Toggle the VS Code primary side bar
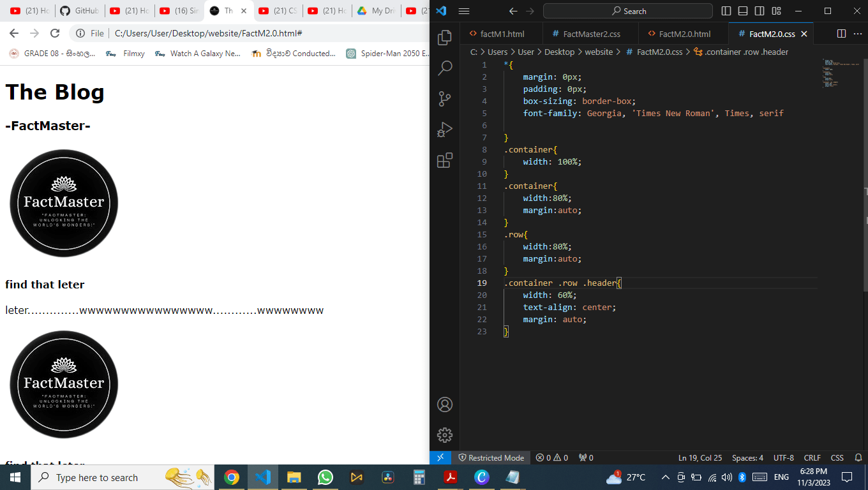This screenshot has width=868, height=490. coord(726,11)
